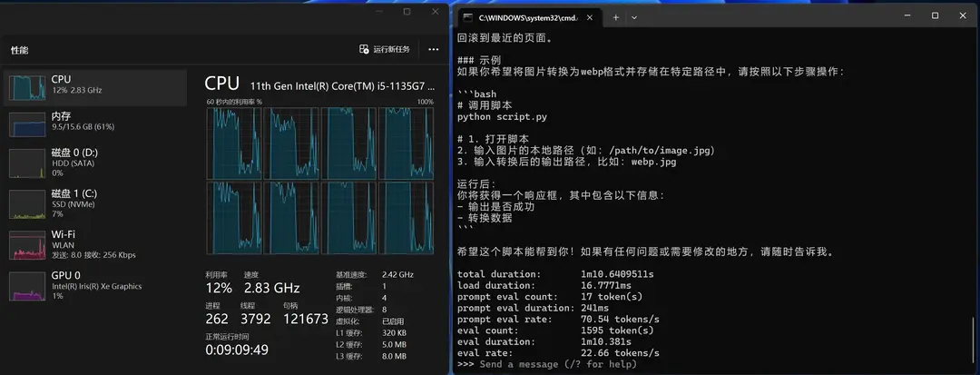980x375 pixels.
Task: Maximize the terminal window
Action: pyautogui.click(x=935, y=16)
